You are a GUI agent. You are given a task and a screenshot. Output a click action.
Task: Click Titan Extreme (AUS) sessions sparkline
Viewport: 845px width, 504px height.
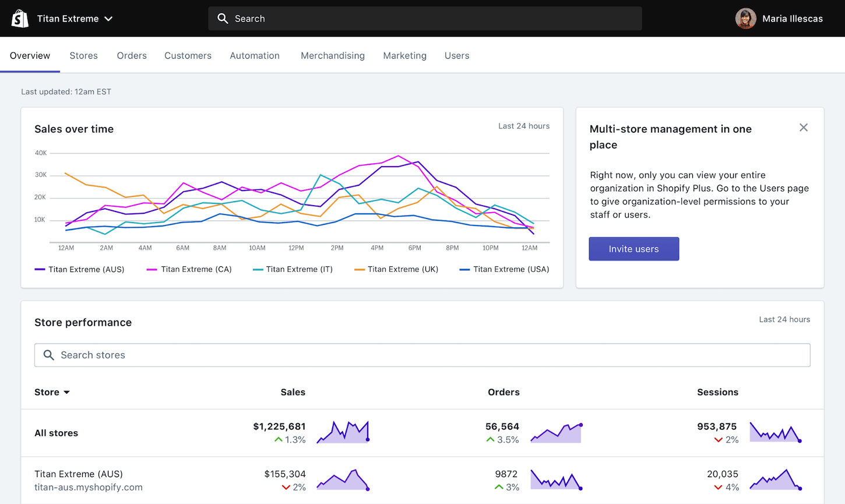coord(776,480)
